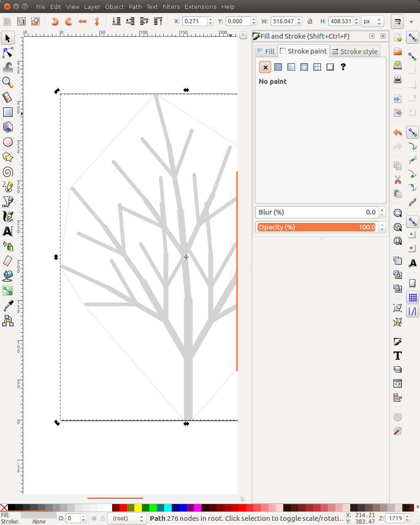
Task: Select the Text tool
Action: point(8,231)
